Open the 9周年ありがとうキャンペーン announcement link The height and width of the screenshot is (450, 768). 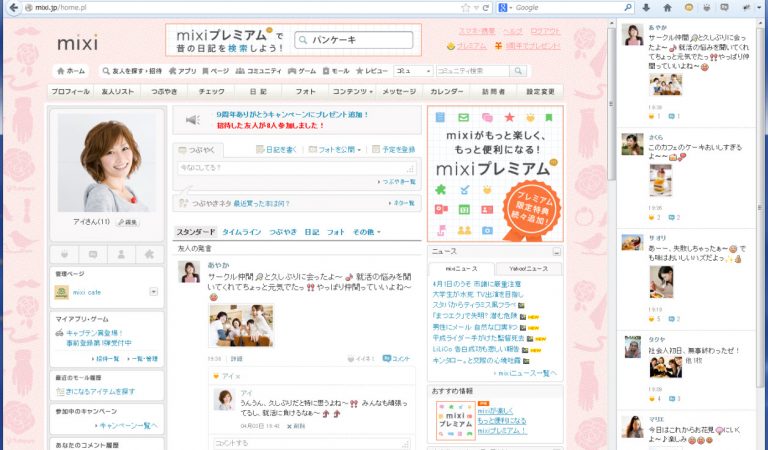click(292, 115)
